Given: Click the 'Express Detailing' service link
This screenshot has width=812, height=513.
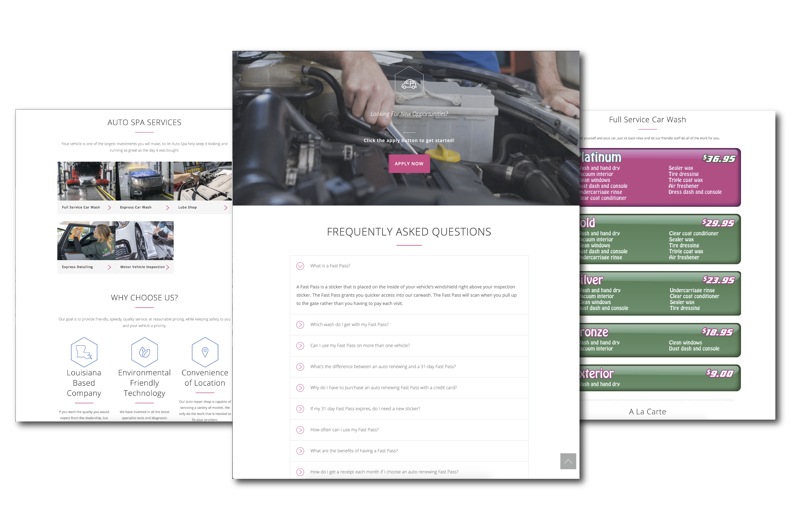Looking at the screenshot, I should point(77,267).
